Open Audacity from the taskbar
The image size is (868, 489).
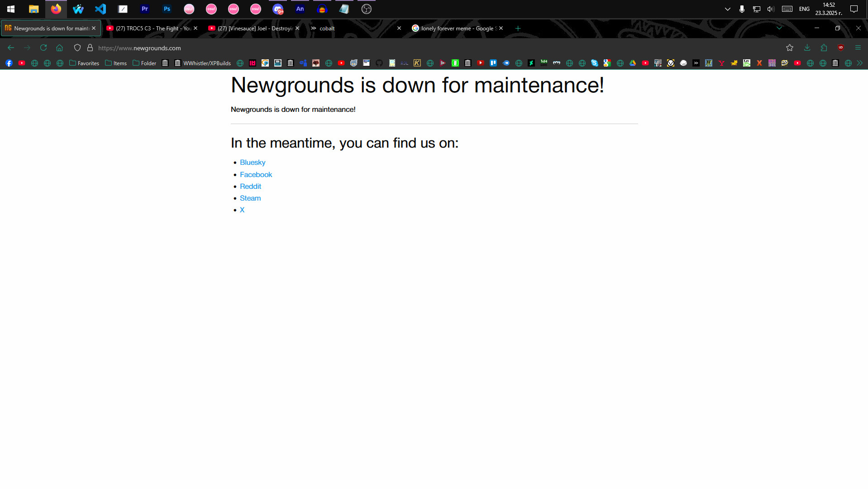point(322,9)
